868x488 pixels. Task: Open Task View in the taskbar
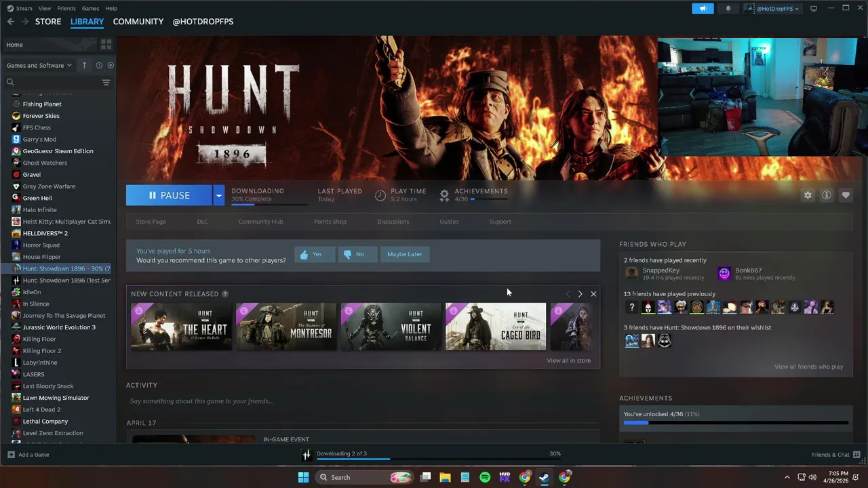coord(425,477)
